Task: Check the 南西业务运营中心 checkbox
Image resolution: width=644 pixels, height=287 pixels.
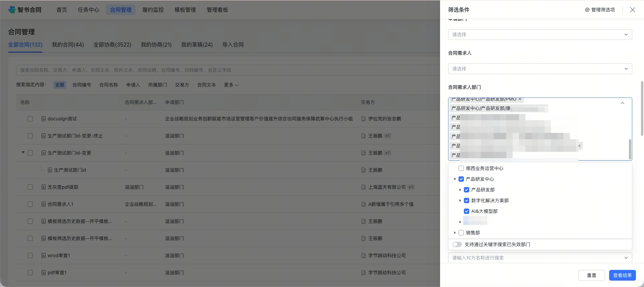Action: (x=461, y=168)
